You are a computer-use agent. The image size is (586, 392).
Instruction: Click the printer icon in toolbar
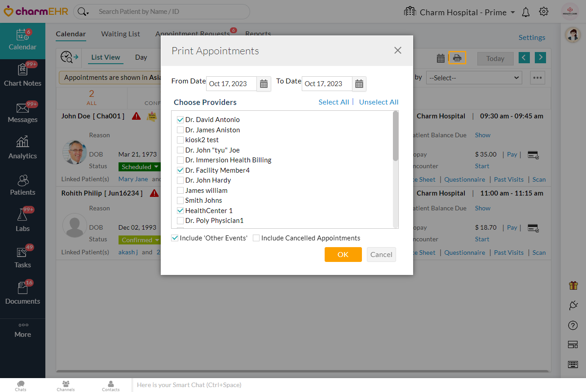coord(457,58)
